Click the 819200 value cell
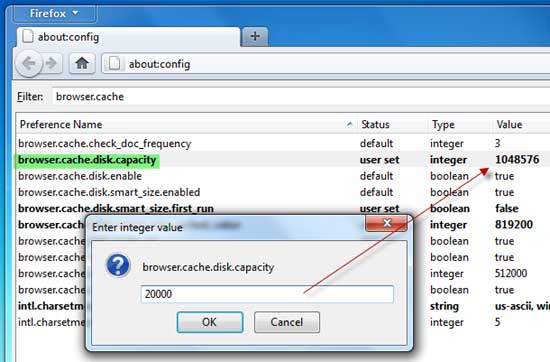Screen dimensions: 550x362 point(514,224)
